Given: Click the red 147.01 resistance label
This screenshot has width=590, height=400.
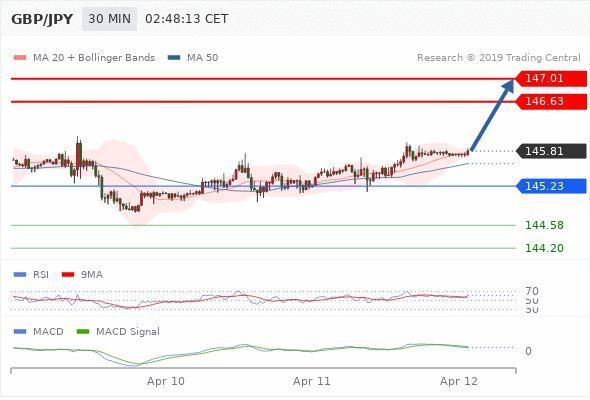Looking at the screenshot, I should pos(551,78).
